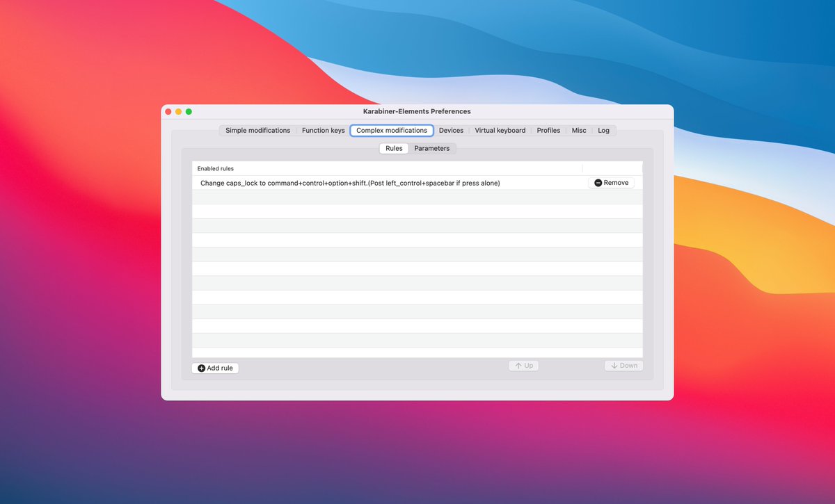835x504 pixels.
Task: Click the yellow minimize window button
Action: point(178,111)
